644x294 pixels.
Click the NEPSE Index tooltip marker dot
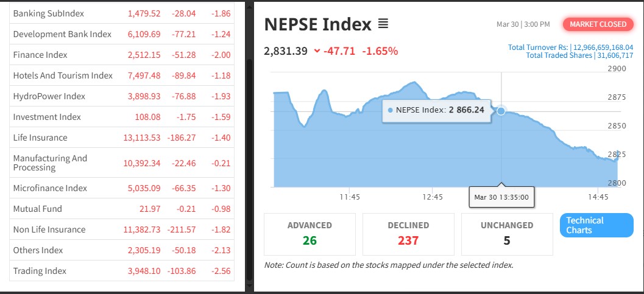(501, 111)
